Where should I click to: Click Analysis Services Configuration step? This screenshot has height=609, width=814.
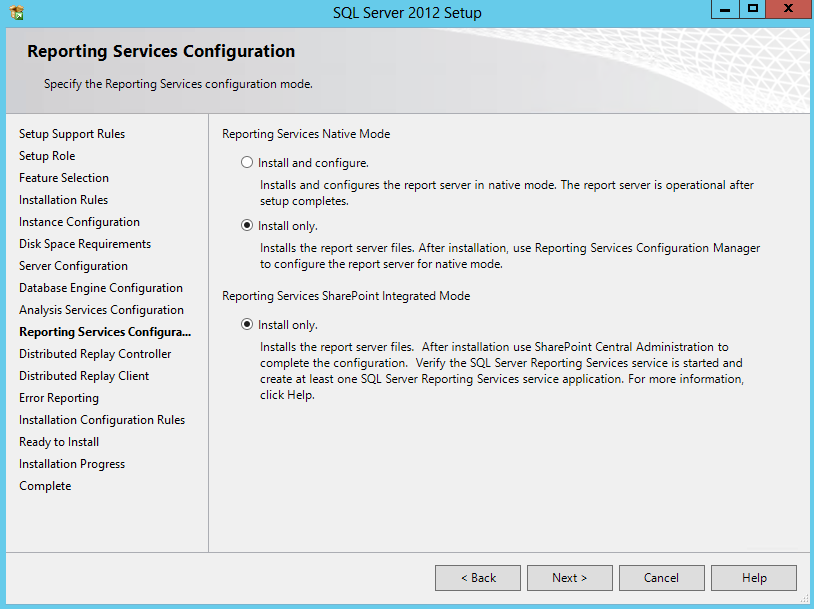click(x=101, y=310)
